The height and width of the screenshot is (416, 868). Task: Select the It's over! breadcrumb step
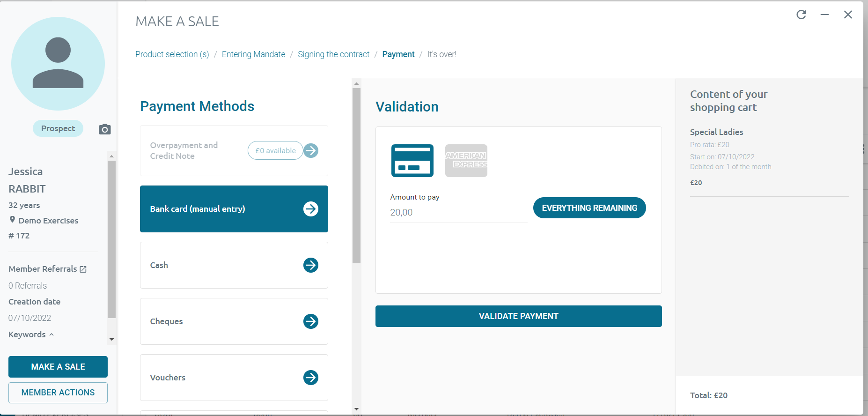[441, 54]
